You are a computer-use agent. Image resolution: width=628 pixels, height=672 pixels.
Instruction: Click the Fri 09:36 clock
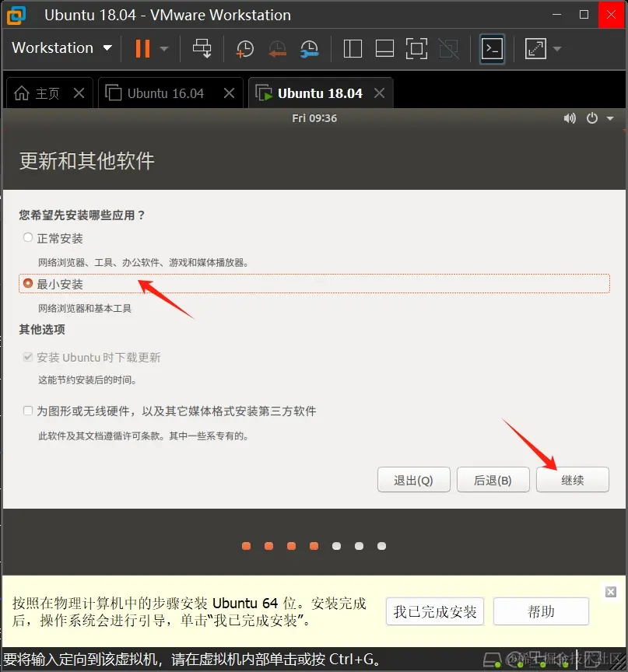pyautogui.click(x=314, y=118)
